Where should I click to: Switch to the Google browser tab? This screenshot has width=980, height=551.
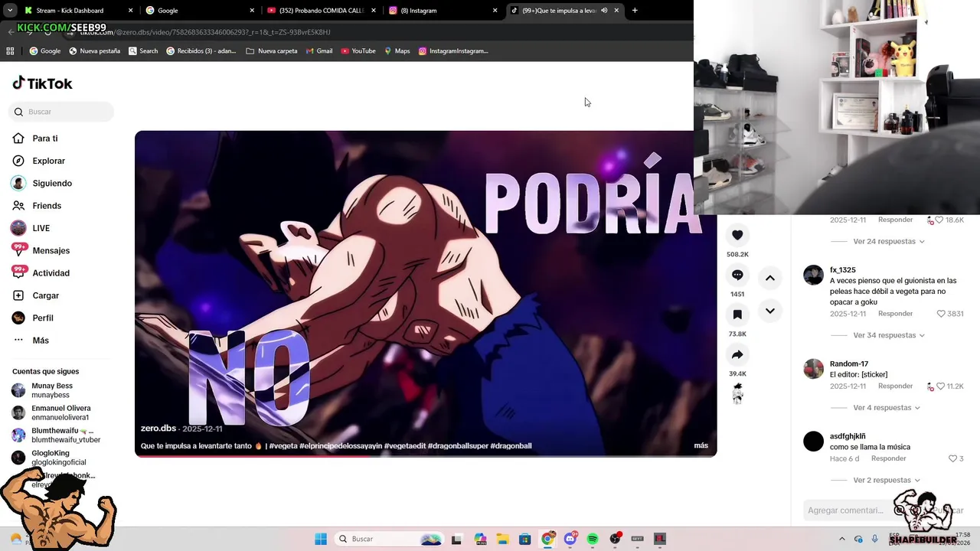(200, 11)
